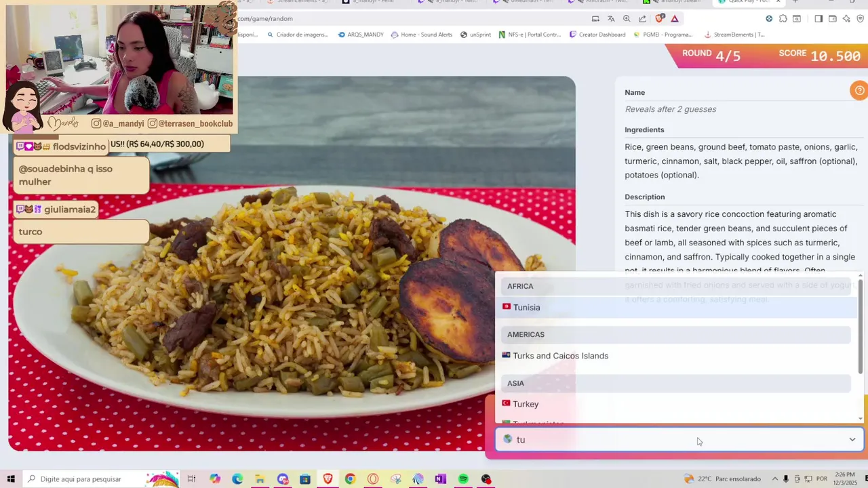Open Brave Shields lion icon

660,19
